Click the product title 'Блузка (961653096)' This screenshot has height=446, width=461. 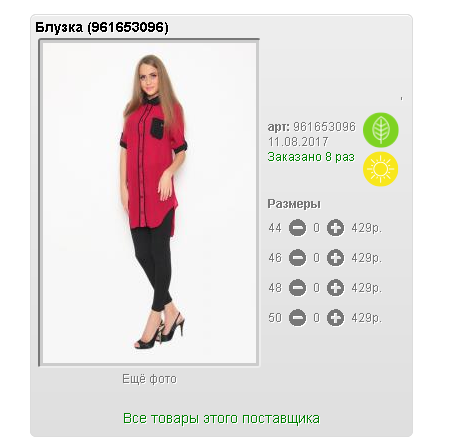(x=102, y=27)
